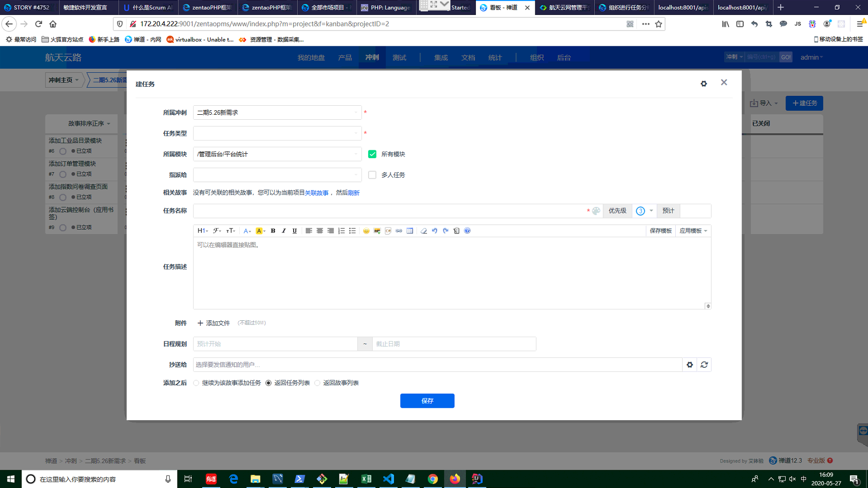Insert a numbered list in the editor
The width and height of the screenshot is (868, 488).
342,231
